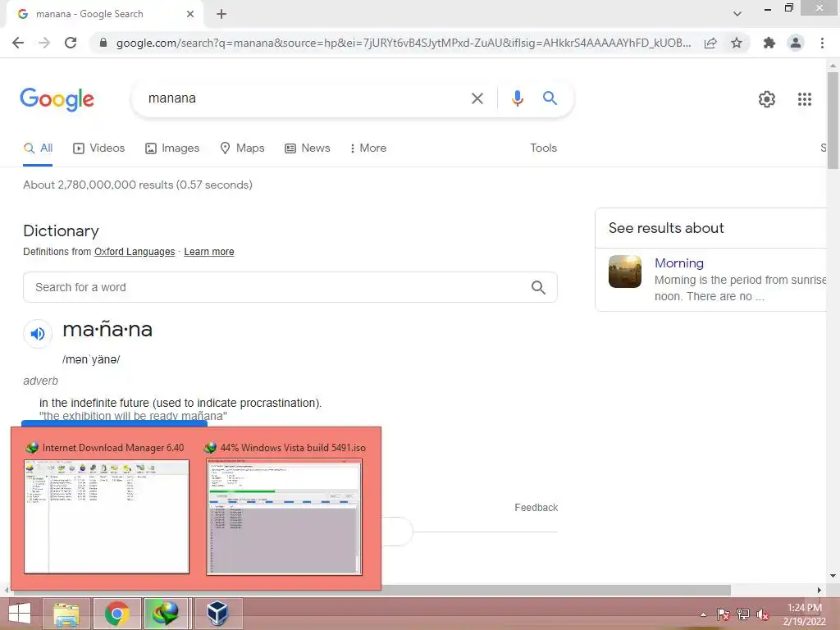This screenshot has height=630, width=840.
Task: Submit search with magnifier icon
Action: (550, 98)
